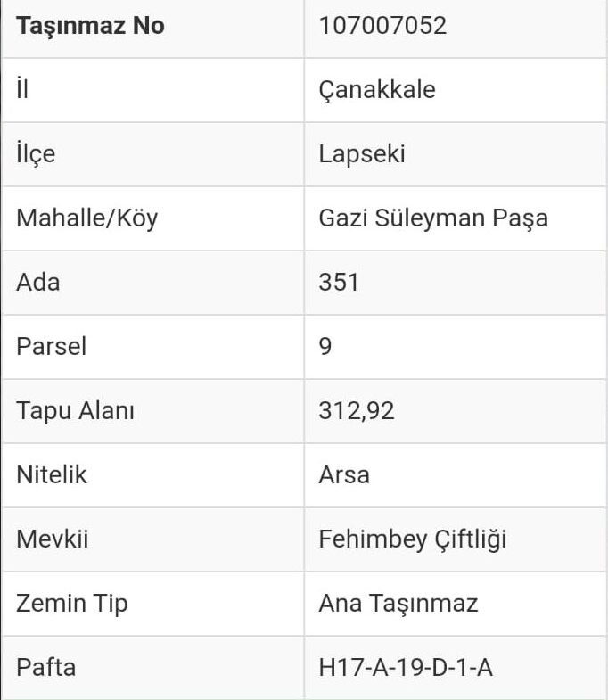608x700 pixels.
Task: Click the Taşınmaz No header cell
Action: (90, 26)
